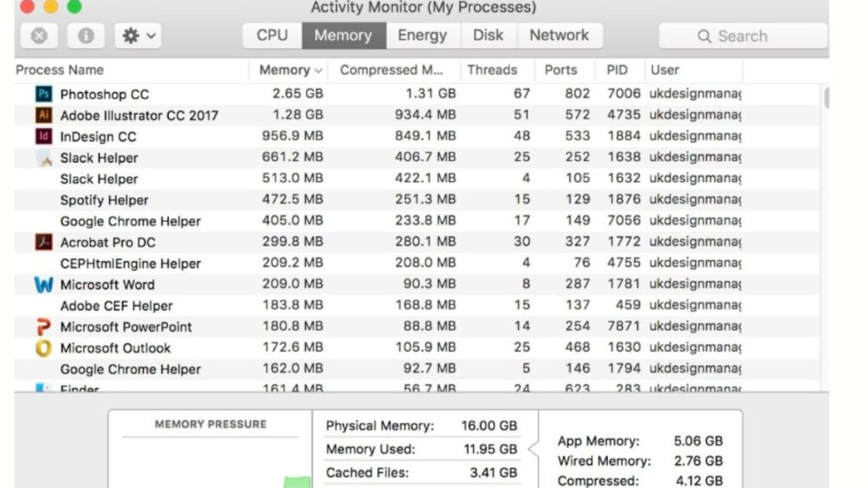The image size is (868, 488).
Task: Sort by the Compressed Memory column header
Action: pyautogui.click(x=393, y=70)
